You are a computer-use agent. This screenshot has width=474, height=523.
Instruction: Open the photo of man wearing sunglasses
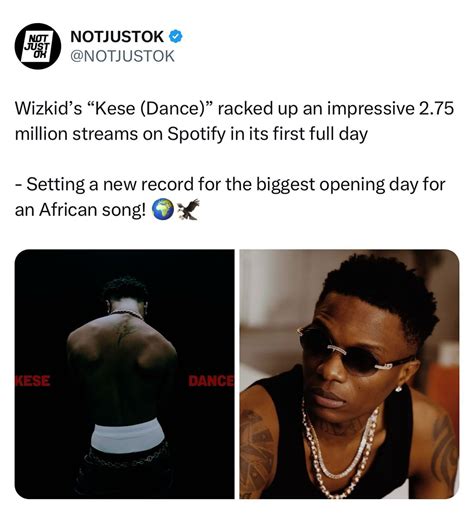click(349, 374)
